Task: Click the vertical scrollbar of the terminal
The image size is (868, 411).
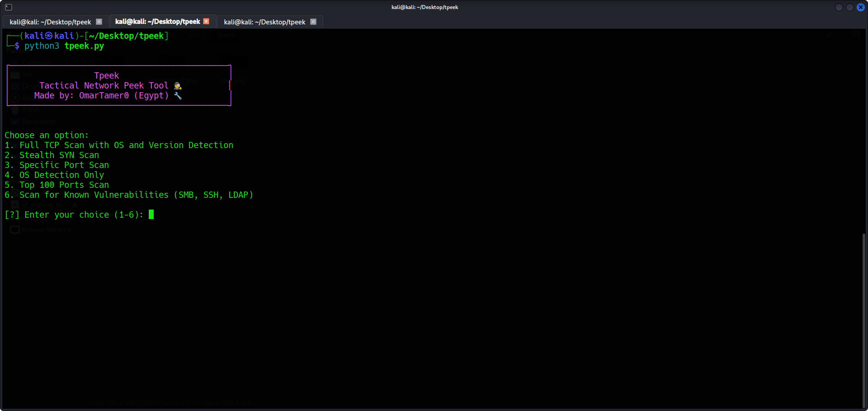Action: [864, 316]
